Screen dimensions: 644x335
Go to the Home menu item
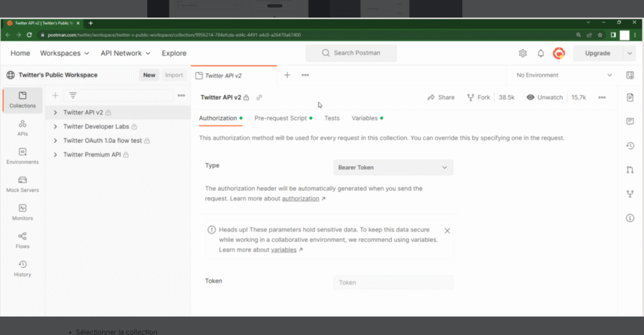pos(20,53)
